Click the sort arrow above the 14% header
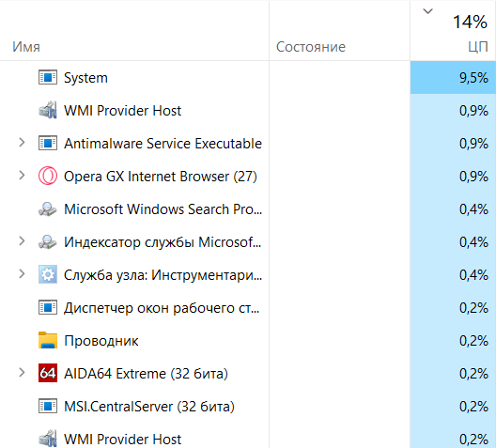This screenshot has width=496, height=448. point(427,11)
